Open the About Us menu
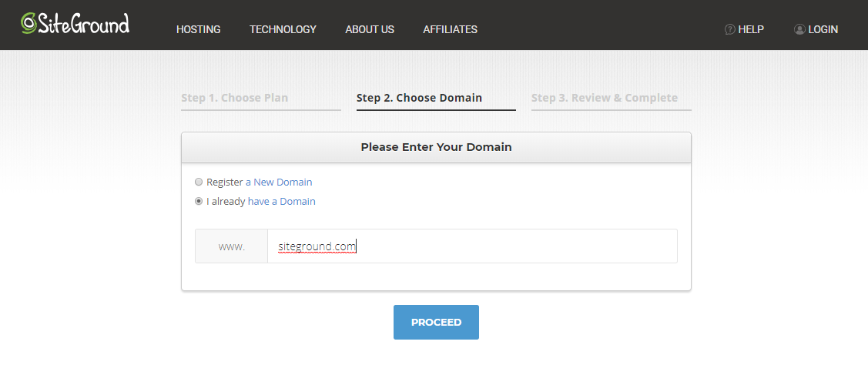The image size is (868, 375). [370, 29]
